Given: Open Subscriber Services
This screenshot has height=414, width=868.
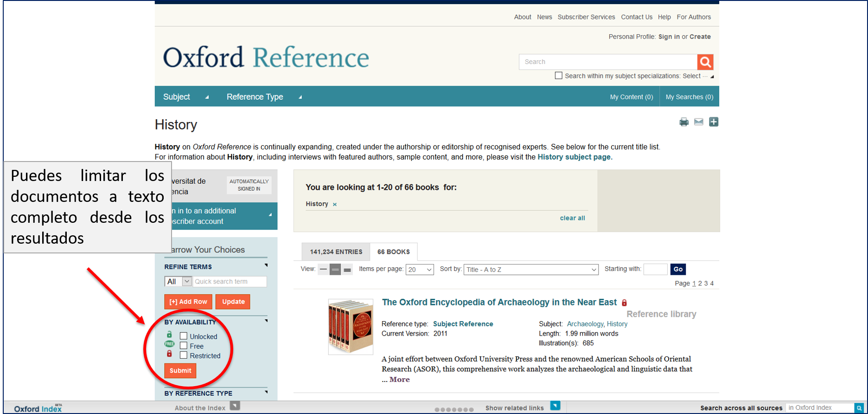Looking at the screenshot, I should [587, 17].
